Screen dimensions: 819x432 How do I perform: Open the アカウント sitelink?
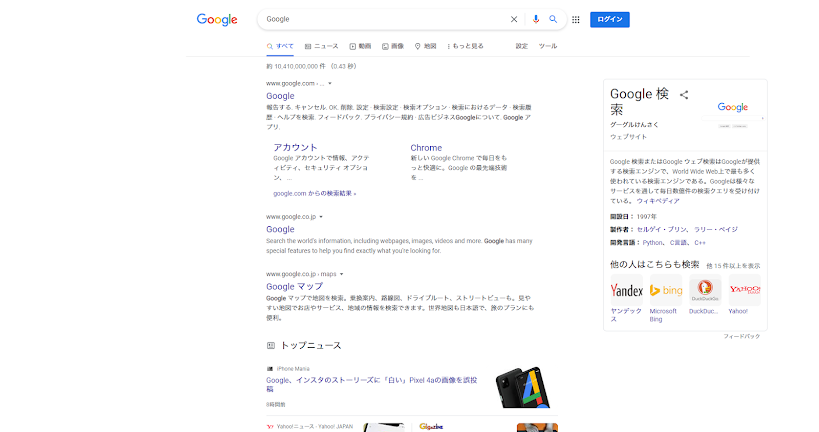pos(295,148)
